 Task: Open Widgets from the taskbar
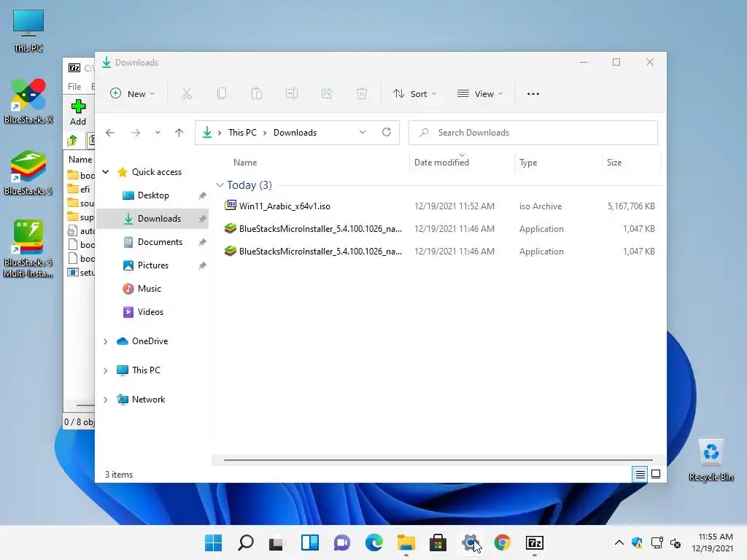click(x=309, y=542)
